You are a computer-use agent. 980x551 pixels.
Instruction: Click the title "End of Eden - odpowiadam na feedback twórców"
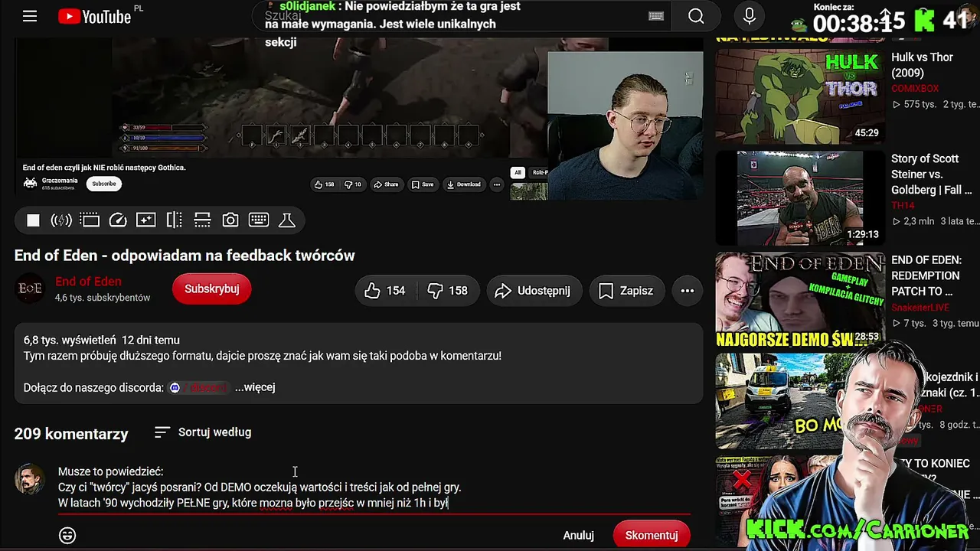(185, 256)
